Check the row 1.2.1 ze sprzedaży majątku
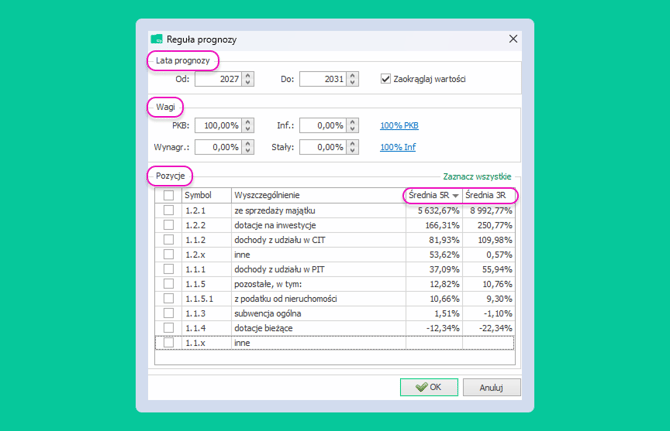Viewport: 670px width, 431px height. point(168,211)
